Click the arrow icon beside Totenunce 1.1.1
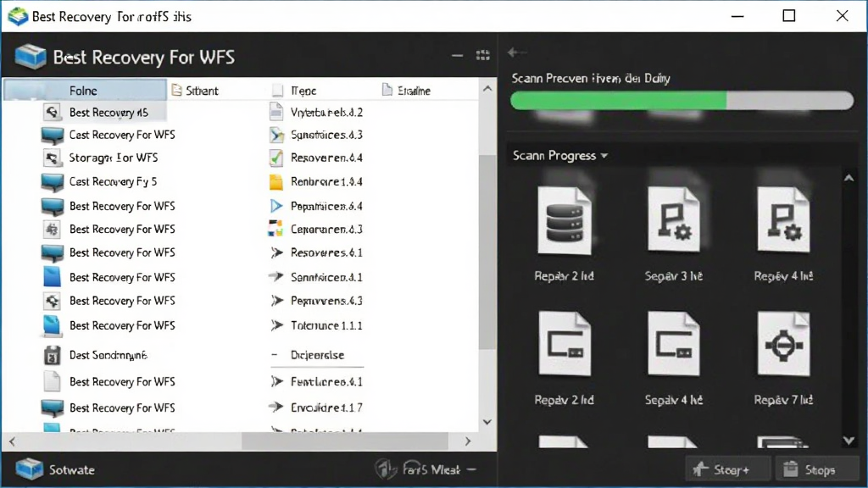Image resolution: width=868 pixels, height=488 pixels. coord(277,325)
